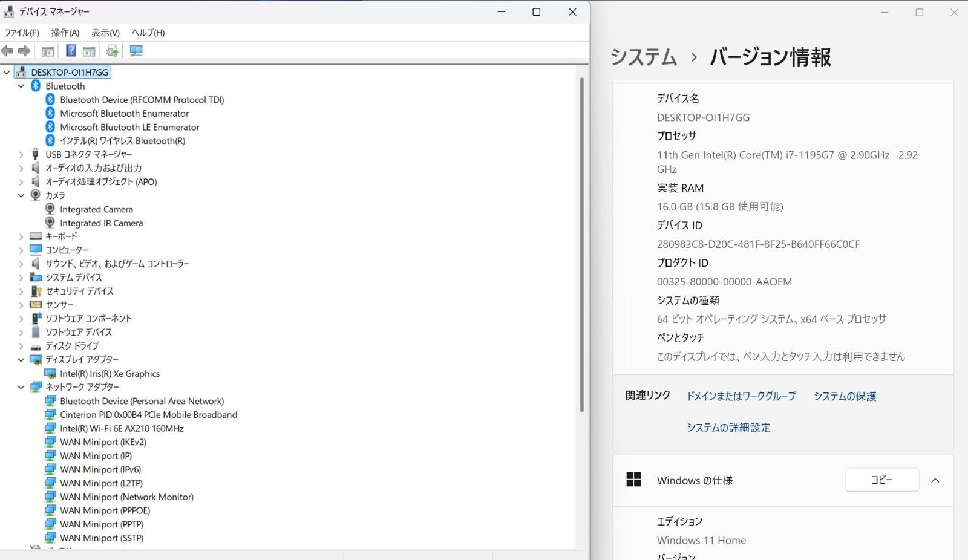
Task: Click the コンピューター category monitor icon
Action: click(36, 250)
